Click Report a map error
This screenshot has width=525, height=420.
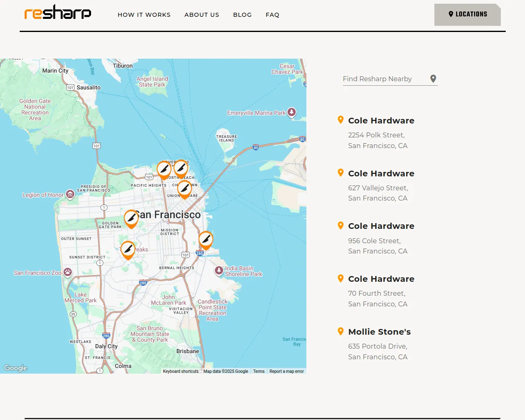point(287,371)
